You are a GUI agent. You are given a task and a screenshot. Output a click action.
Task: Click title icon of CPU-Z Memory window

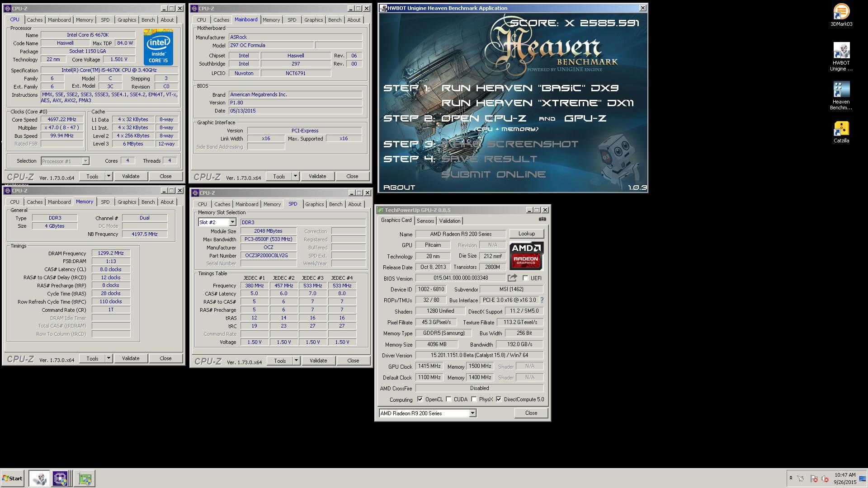coord(8,191)
